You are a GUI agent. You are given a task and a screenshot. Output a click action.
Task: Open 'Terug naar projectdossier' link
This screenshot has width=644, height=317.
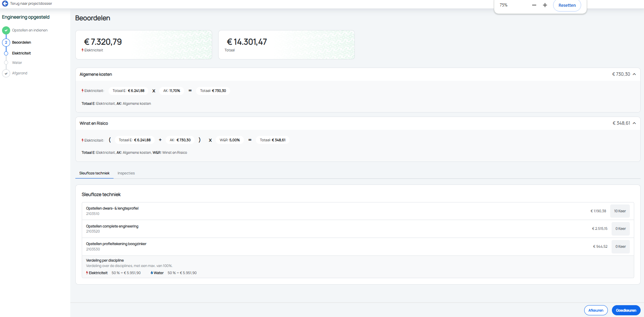tap(31, 3)
